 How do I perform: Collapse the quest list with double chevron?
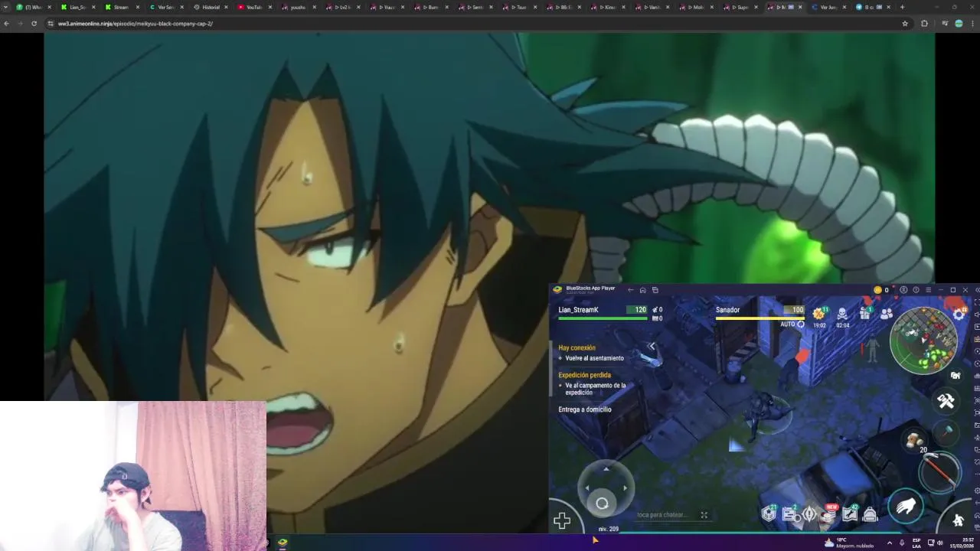coord(652,347)
